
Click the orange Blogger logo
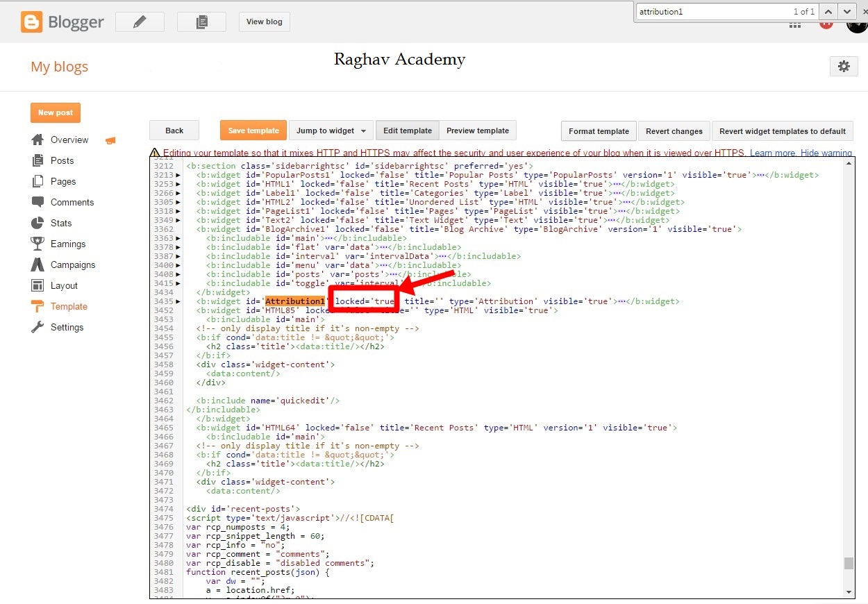click(31, 22)
